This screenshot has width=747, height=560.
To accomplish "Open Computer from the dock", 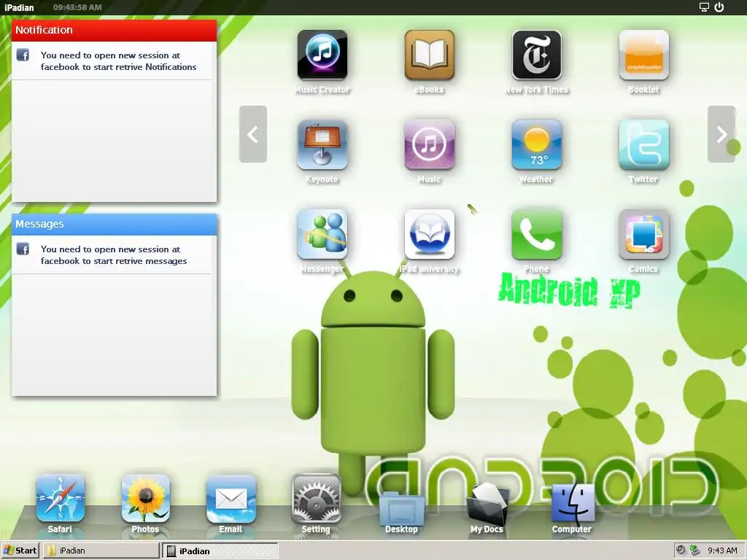I will tap(572, 503).
